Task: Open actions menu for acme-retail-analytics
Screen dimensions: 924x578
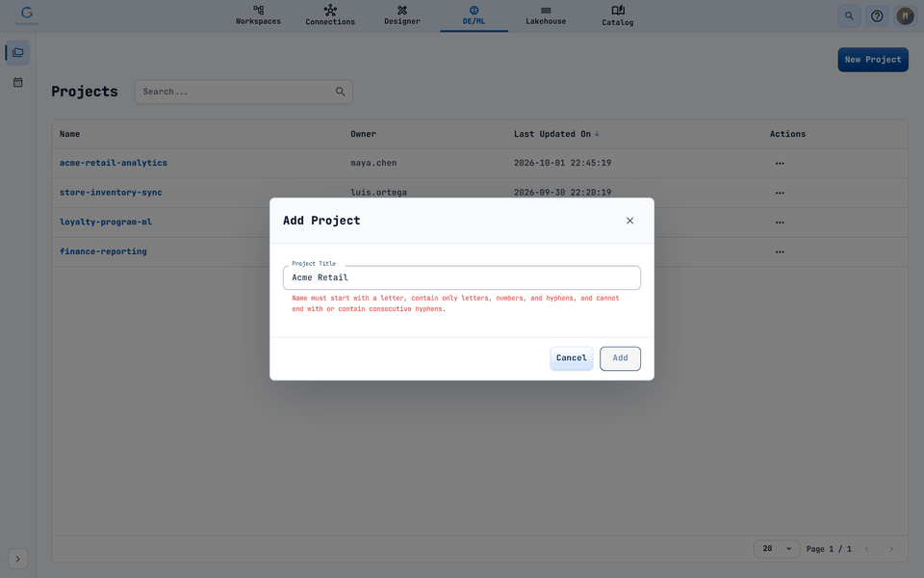Action: 780,164
